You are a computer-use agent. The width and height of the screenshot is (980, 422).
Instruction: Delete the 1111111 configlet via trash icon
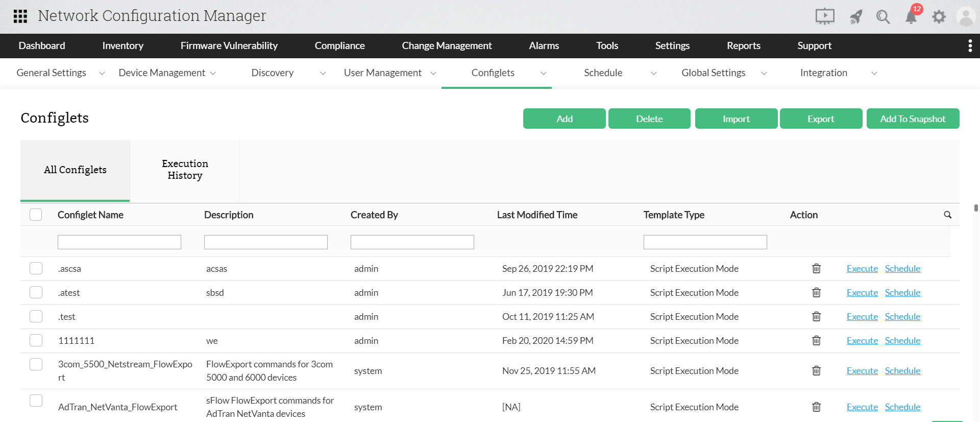click(817, 340)
